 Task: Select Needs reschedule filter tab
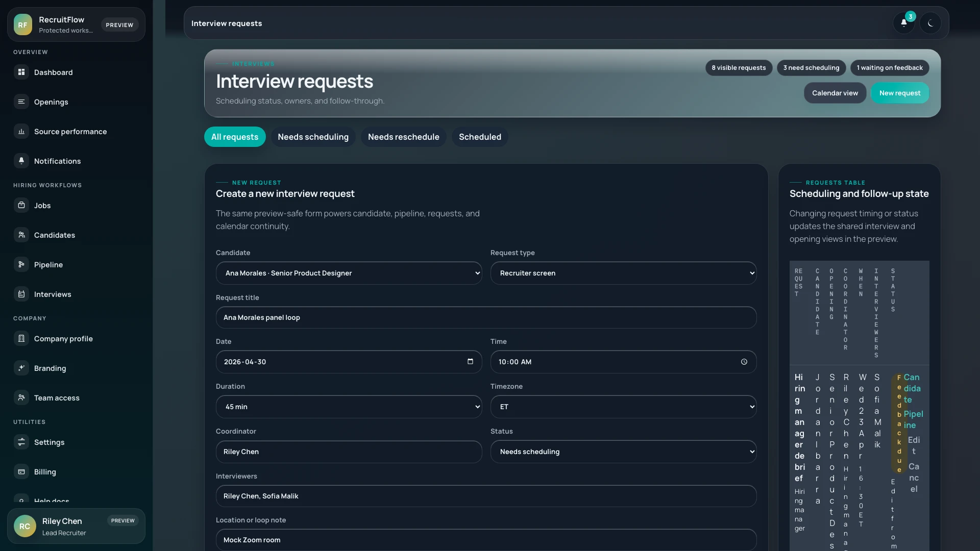point(403,137)
